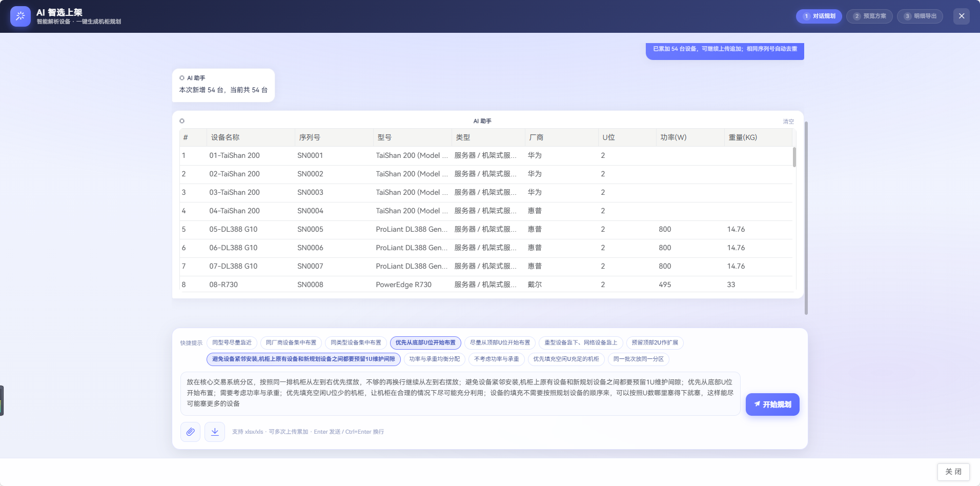Click 清空 to clear the table
Screen dimensions: 980x486
[x=788, y=121]
